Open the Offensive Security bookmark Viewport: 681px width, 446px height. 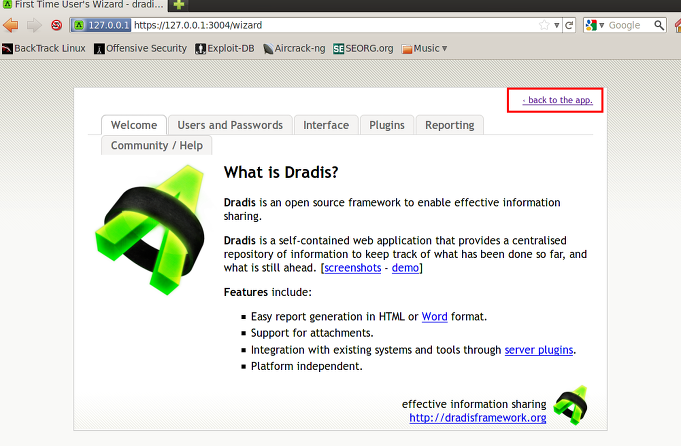click(x=140, y=48)
